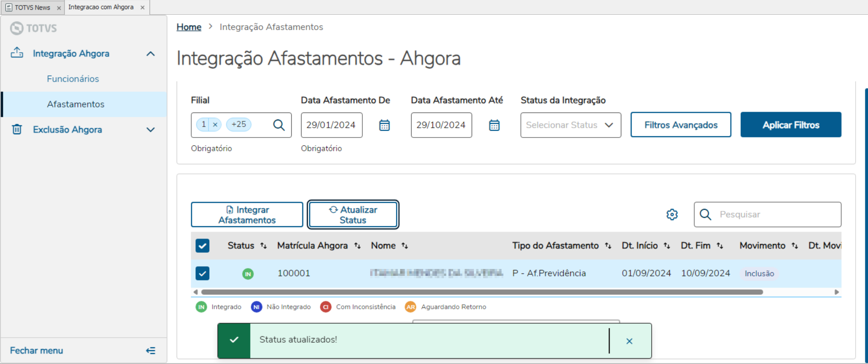Remove the filial 1 tag
Viewport: 868px width, 364px height.
coord(215,125)
